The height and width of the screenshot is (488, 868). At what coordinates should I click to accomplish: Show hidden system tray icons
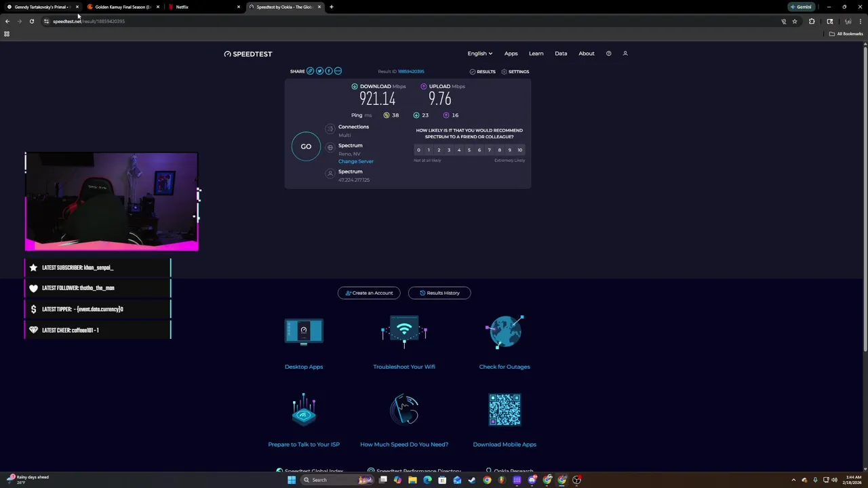click(794, 480)
